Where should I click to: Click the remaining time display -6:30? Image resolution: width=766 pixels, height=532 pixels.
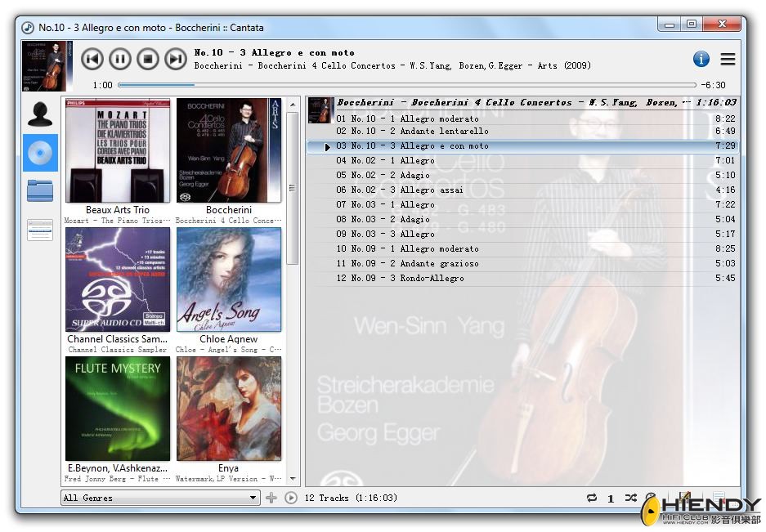pyautogui.click(x=713, y=85)
